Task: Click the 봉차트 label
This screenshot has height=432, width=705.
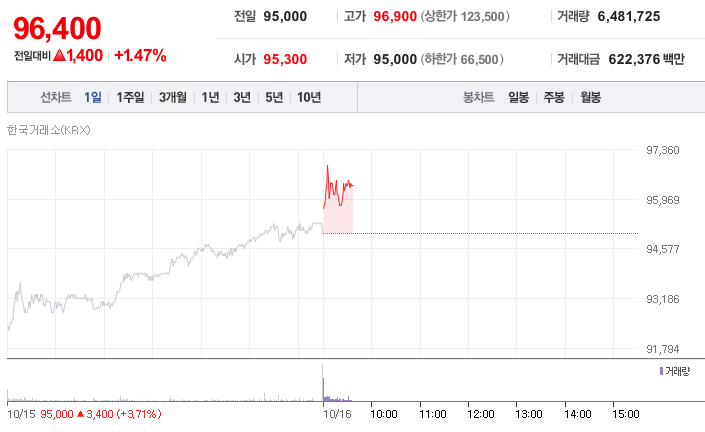Action: point(479,97)
